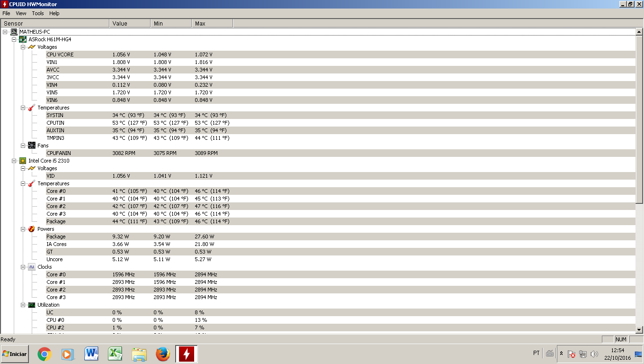Screen dimensions: 644x364
Task: Collapse the MATHEUS-PC root node
Action: pyautogui.click(x=5, y=32)
